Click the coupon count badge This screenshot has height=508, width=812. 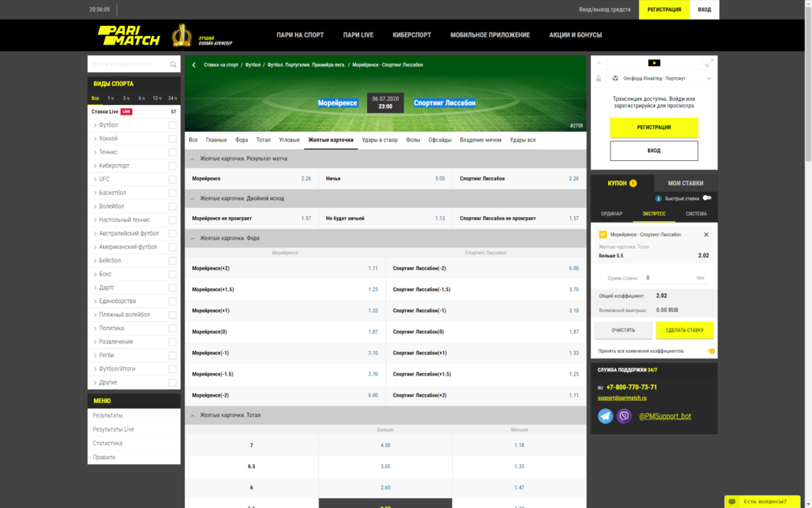pyautogui.click(x=633, y=183)
